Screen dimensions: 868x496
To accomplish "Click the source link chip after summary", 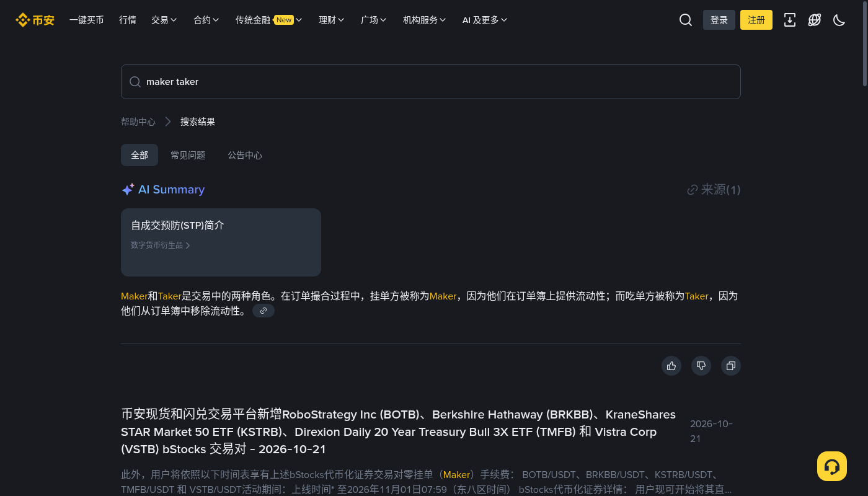I will pos(263,311).
